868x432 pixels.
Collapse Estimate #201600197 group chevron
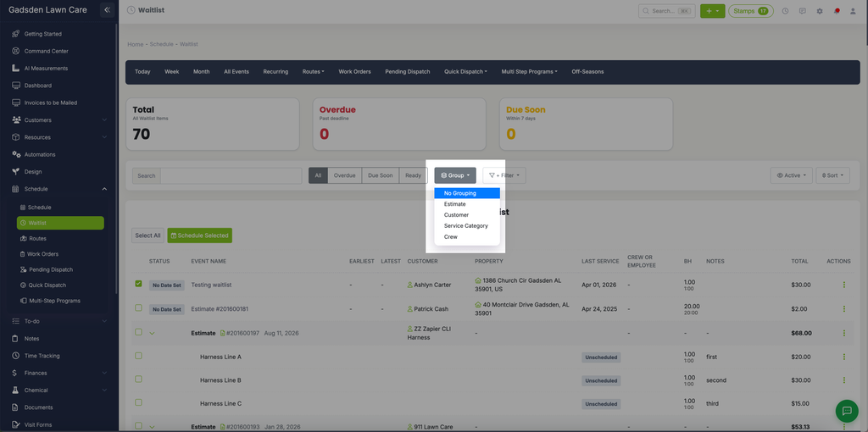(152, 333)
